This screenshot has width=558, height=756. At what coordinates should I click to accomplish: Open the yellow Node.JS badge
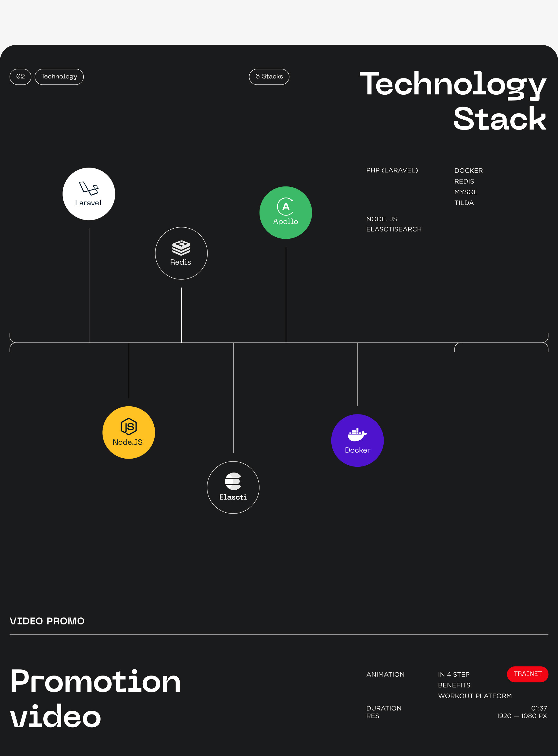(129, 432)
